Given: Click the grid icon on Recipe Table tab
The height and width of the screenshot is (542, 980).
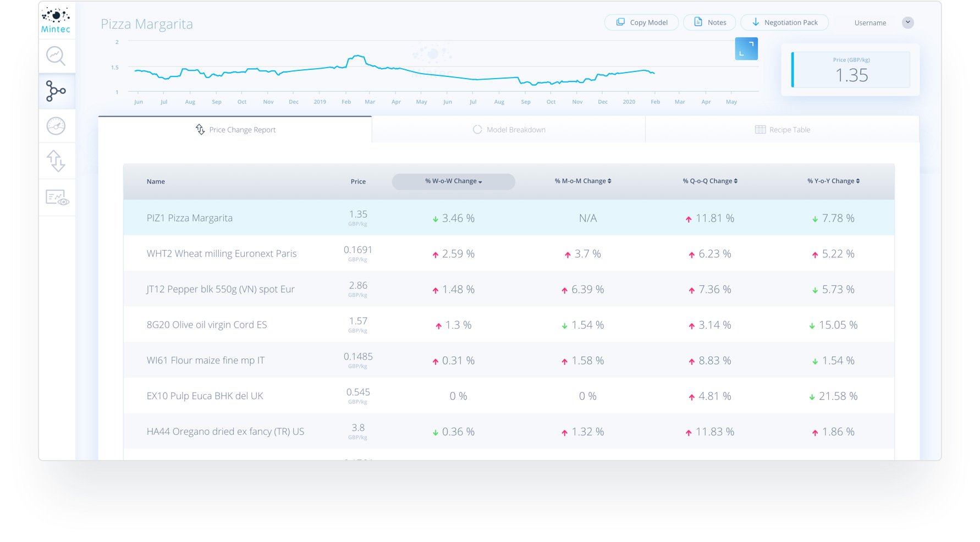Looking at the screenshot, I should [x=759, y=130].
